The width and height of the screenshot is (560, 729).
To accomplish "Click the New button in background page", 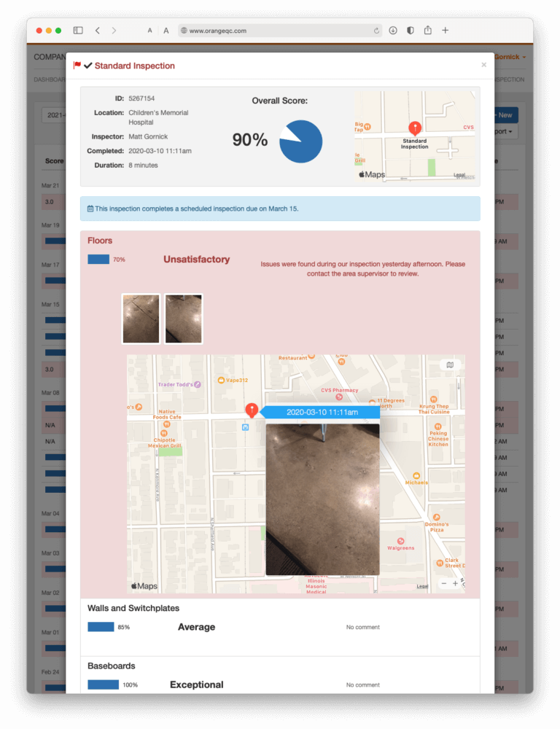I will point(506,115).
